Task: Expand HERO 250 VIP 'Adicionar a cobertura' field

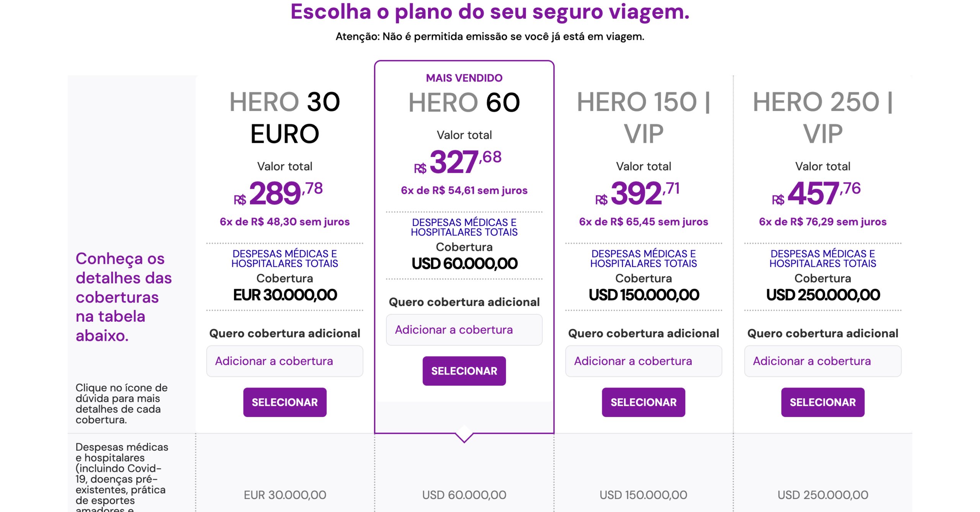Action: [x=822, y=361]
